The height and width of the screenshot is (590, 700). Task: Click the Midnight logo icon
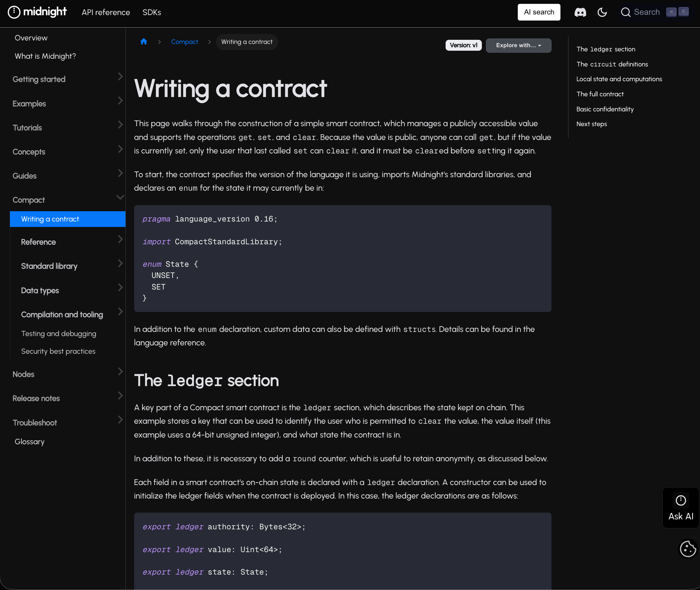[14, 13]
